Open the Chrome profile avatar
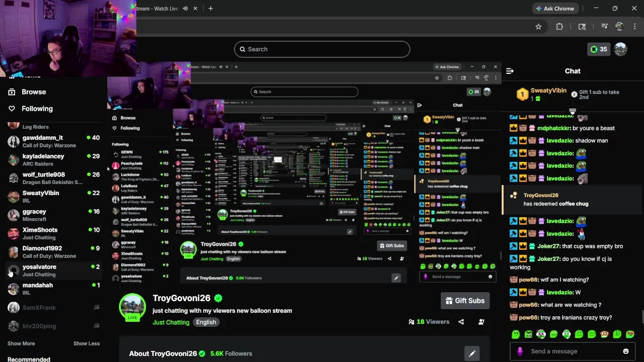This screenshot has height=362, width=644. coord(619,27)
